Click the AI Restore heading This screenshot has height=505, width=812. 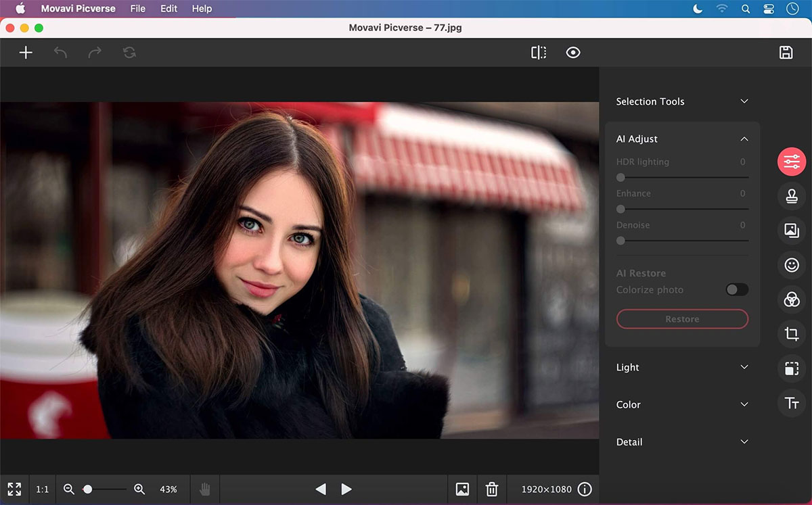[x=641, y=273]
